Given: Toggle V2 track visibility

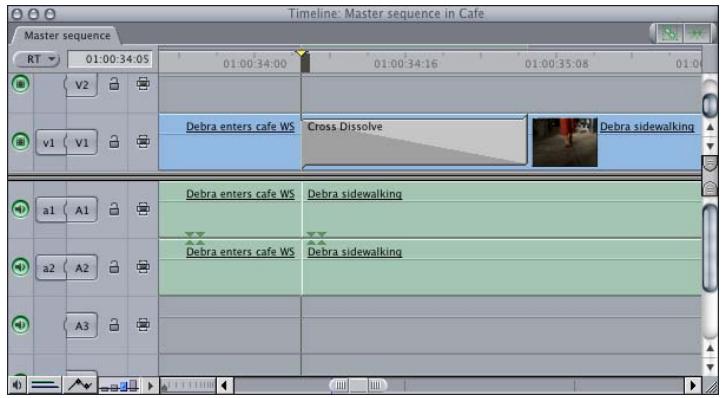Looking at the screenshot, I should click(20, 84).
